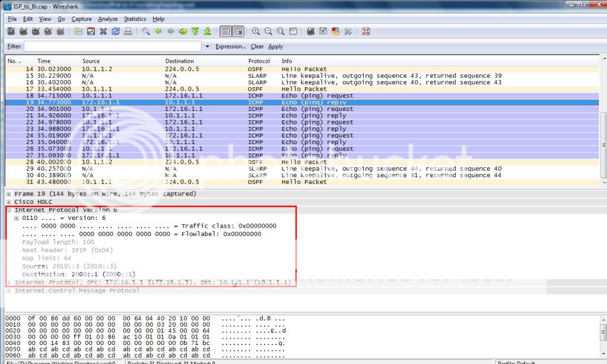The height and width of the screenshot is (364, 607).
Task: Open the Capture menu
Action: coord(81,19)
